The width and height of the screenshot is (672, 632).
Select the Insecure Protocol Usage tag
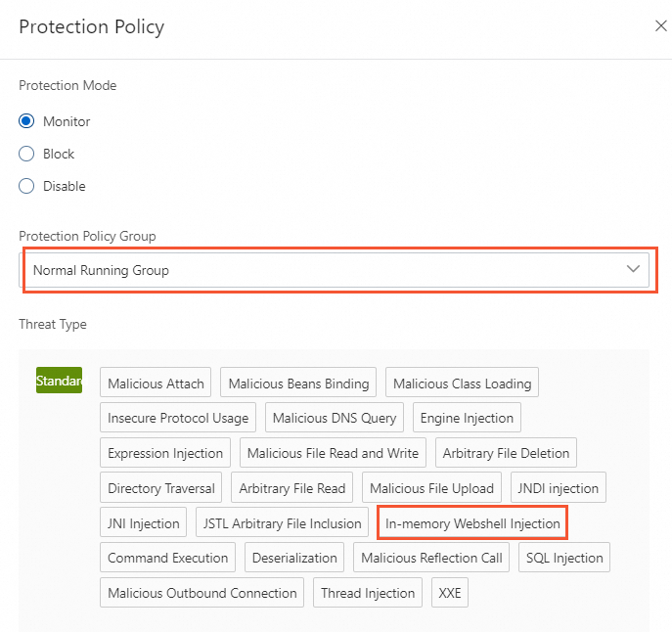178,419
